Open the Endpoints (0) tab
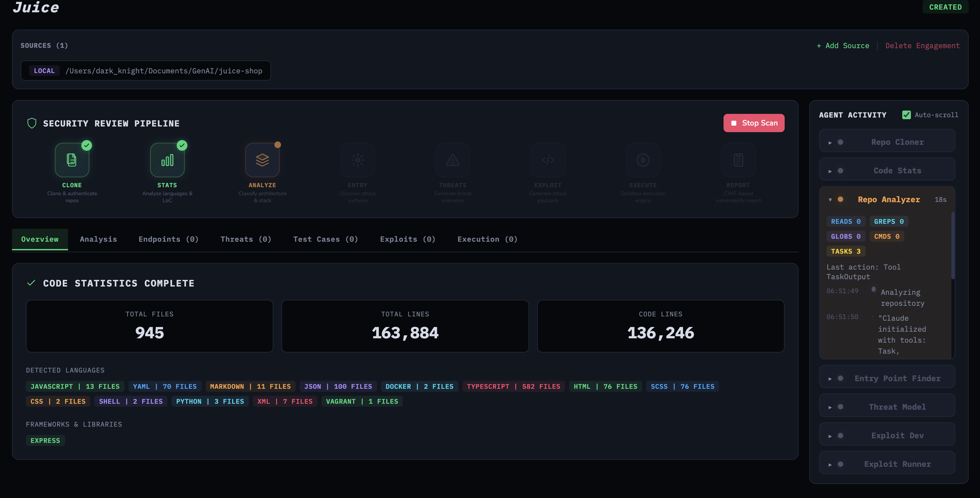Image resolution: width=980 pixels, height=498 pixels. 168,239
